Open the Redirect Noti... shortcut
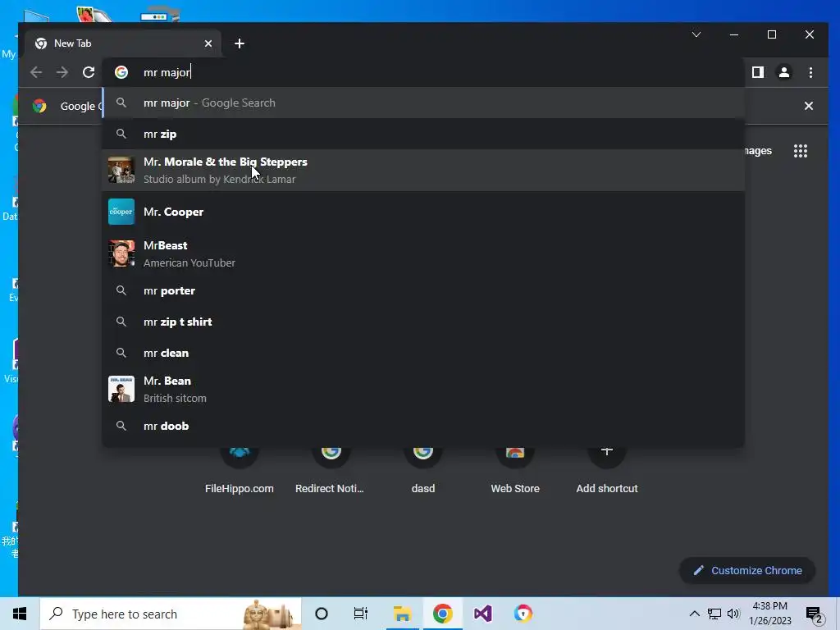 click(x=331, y=468)
